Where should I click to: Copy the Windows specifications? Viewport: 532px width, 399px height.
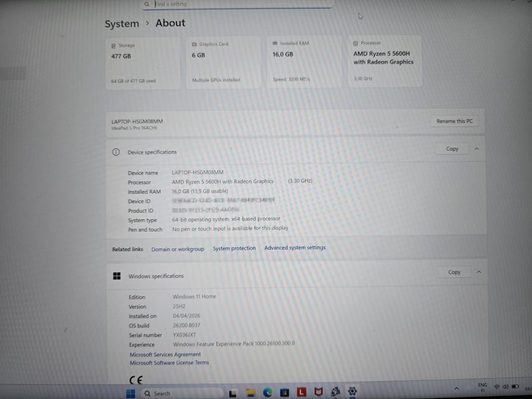tap(454, 272)
